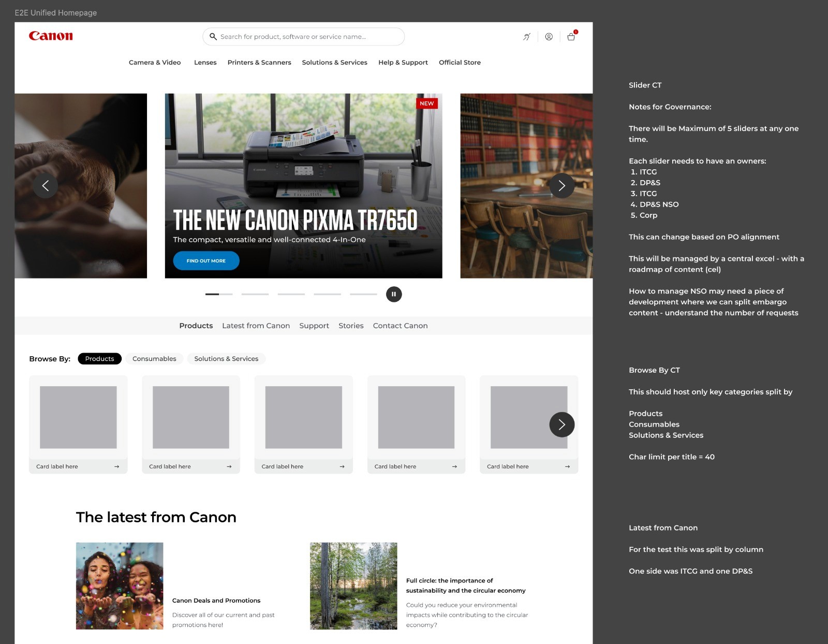Viewport: 828px width, 644px height.
Task: Click the FIND OUT MORE button
Action: pos(206,260)
